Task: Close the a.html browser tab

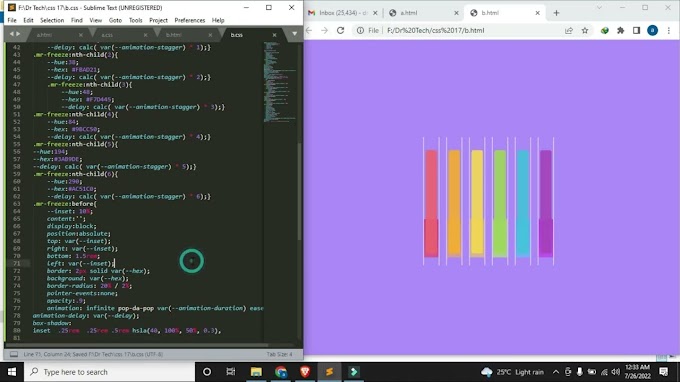Action: [456, 13]
